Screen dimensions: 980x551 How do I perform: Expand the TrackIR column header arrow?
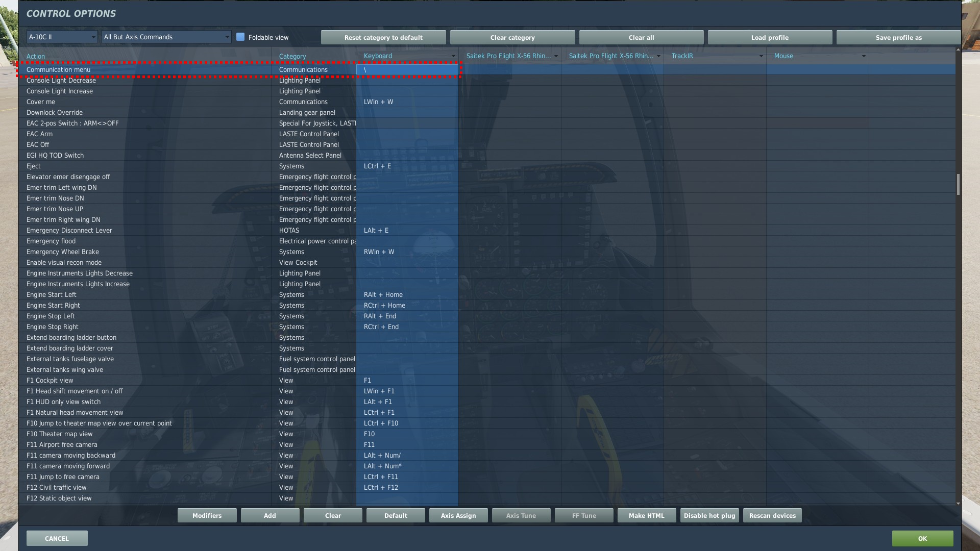761,56
